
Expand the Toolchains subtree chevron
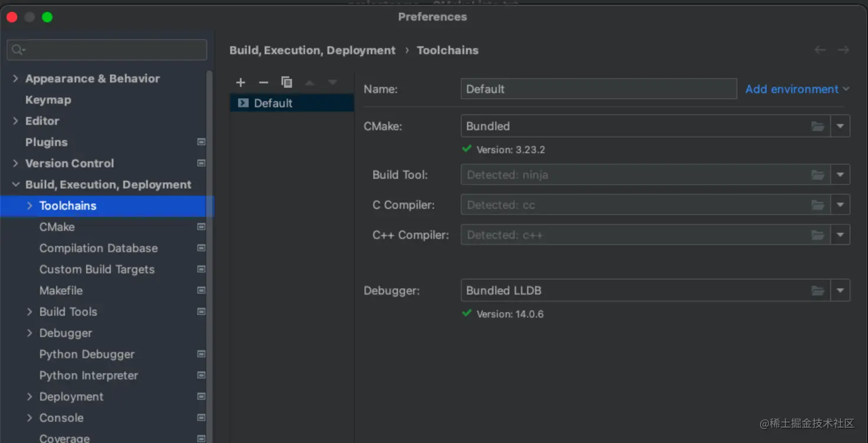(29, 206)
